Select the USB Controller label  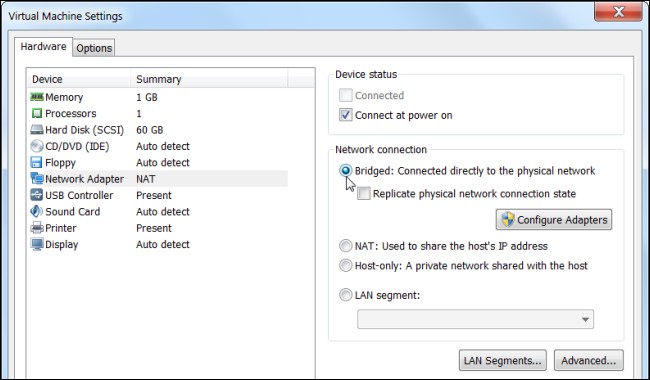[79, 195]
